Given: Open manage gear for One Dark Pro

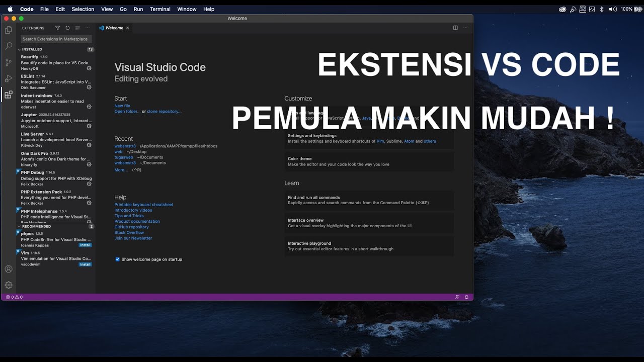Looking at the screenshot, I should pos(89,164).
